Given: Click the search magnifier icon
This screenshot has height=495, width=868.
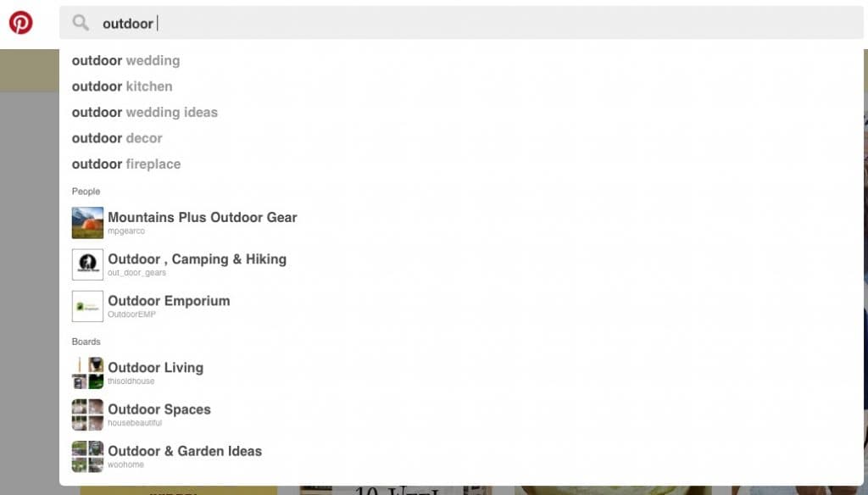Looking at the screenshot, I should (81, 23).
